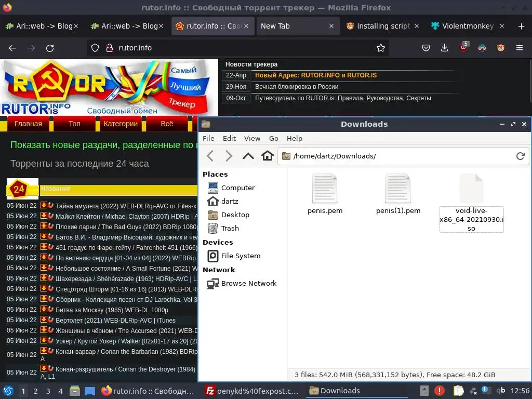Click the rutor.info logo banner

(109, 87)
